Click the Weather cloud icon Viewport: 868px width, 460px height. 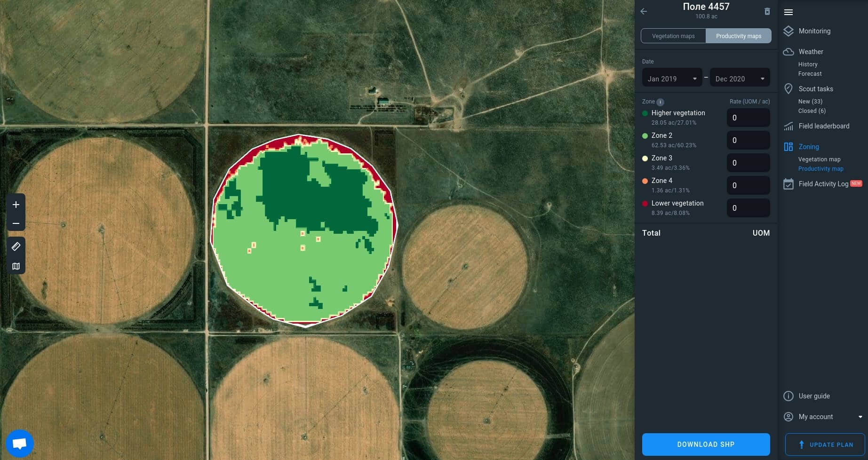[788, 52]
